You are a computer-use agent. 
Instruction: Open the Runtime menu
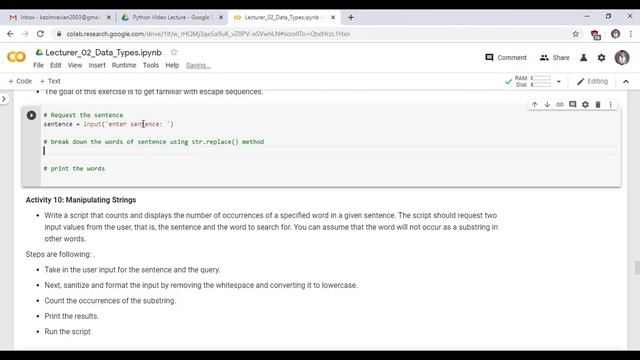tap(124, 65)
